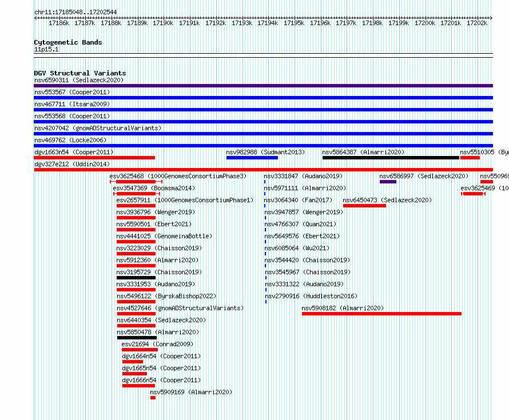Select nsv2790916 (Huddleston2016) variant
Viewport: 509px width, 420px height.
coord(311,296)
